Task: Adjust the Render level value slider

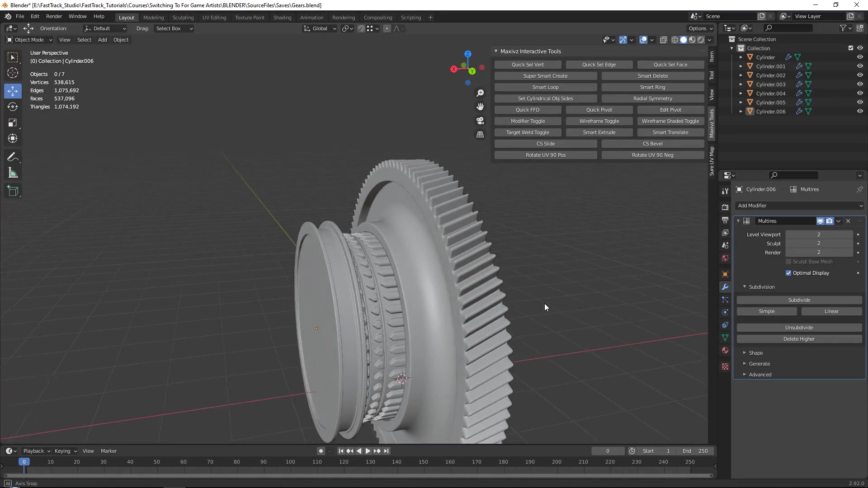Action: [x=819, y=253]
